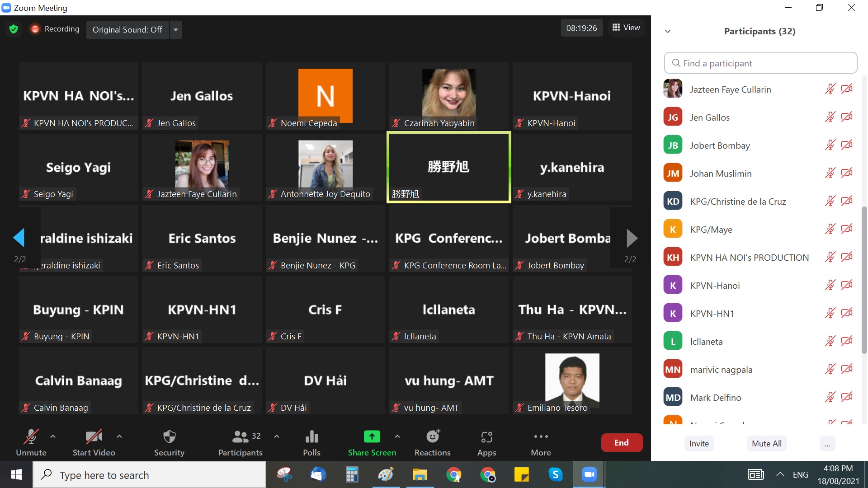
Task: Open the More three-dots menu
Action: [x=541, y=436]
